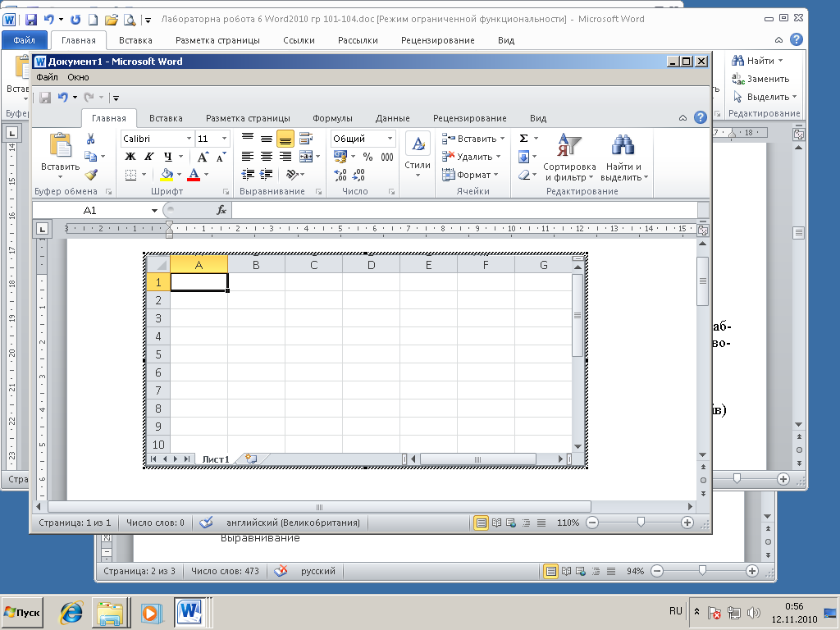Toggle middle vertical alignment
This screenshot has height=630, width=840.
pyautogui.click(x=267, y=139)
